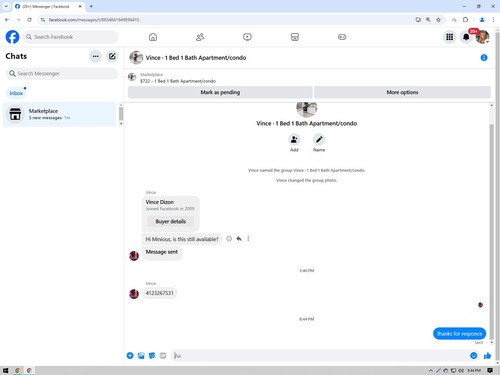
Task: Open conversation information icon
Action: pos(484,58)
